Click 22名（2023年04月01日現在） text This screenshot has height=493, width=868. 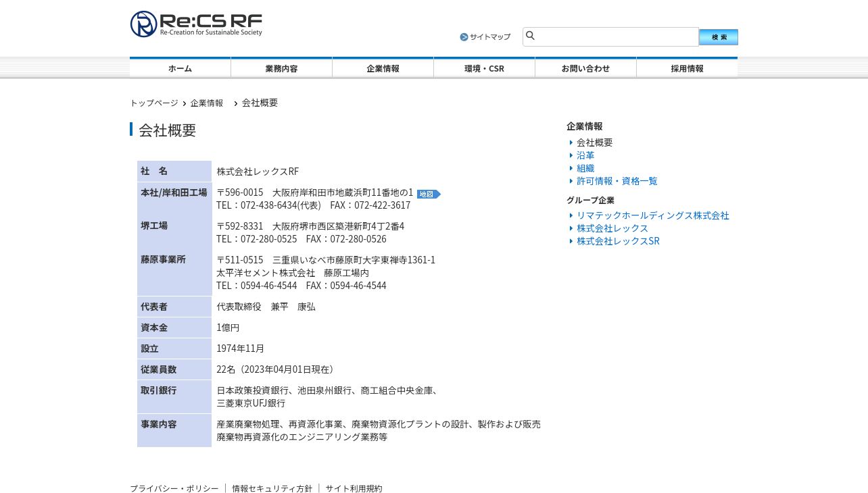[x=277, y=369]
